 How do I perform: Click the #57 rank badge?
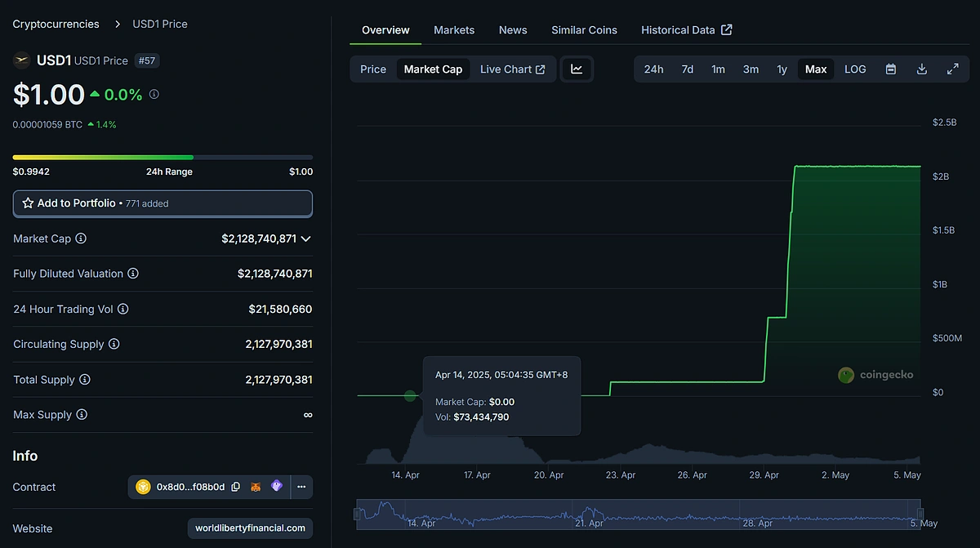pyautogui.click(x=146, y=60)
